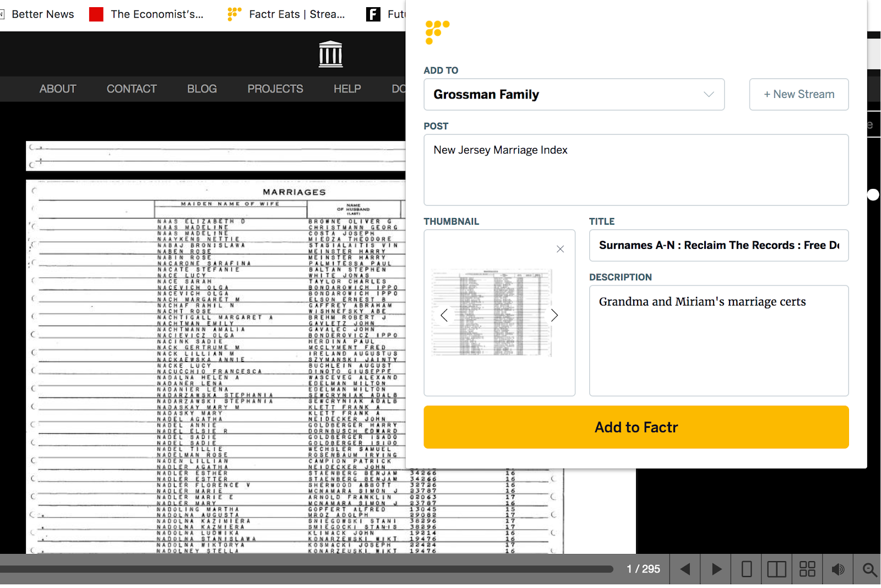
Task: Open the Factr Eats bookmark
Action: [286, 14]
